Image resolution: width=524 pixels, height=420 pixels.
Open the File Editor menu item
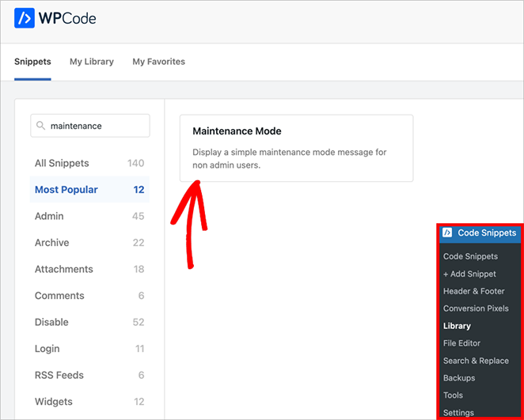click(x=461, y=343)
